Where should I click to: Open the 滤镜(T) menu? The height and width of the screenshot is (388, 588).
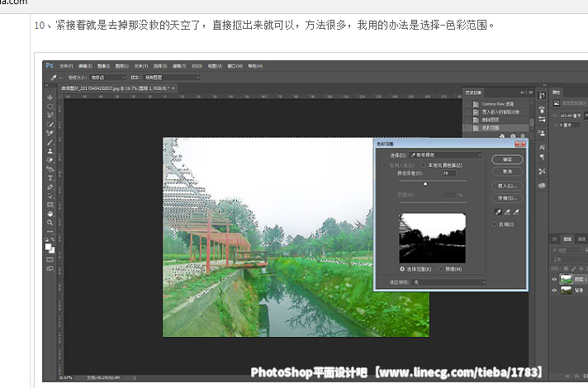179,66
